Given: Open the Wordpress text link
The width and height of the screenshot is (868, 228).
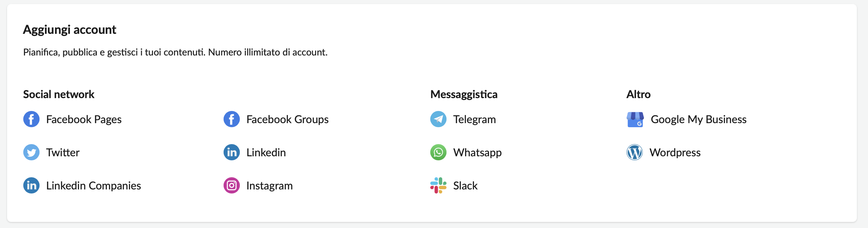Looking at the screenshot, I should [x=675, y=153].
